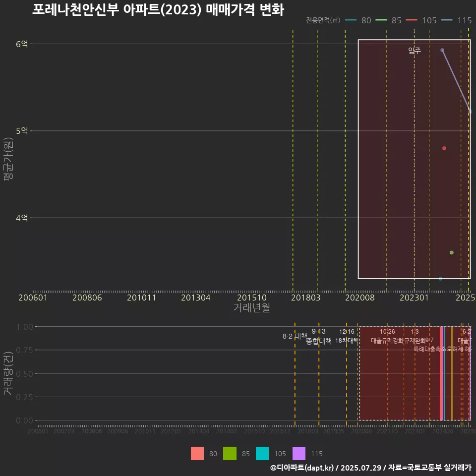Click the 전용면적(㎡) legend title
The height and width of the screenshot is (476, 476).
(x=323, y=20)
